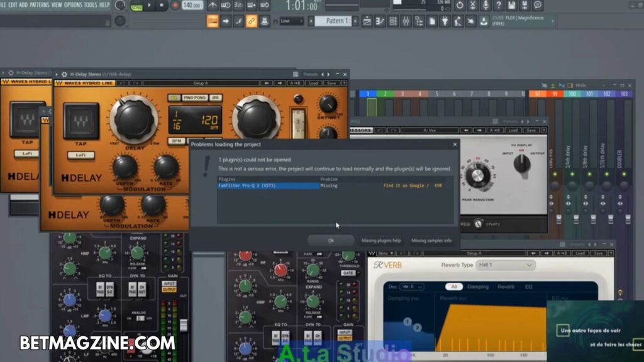The image size is (644, 362).
Task: Click Ok in the Problems loading dialog
Action: tap(331, 241)
